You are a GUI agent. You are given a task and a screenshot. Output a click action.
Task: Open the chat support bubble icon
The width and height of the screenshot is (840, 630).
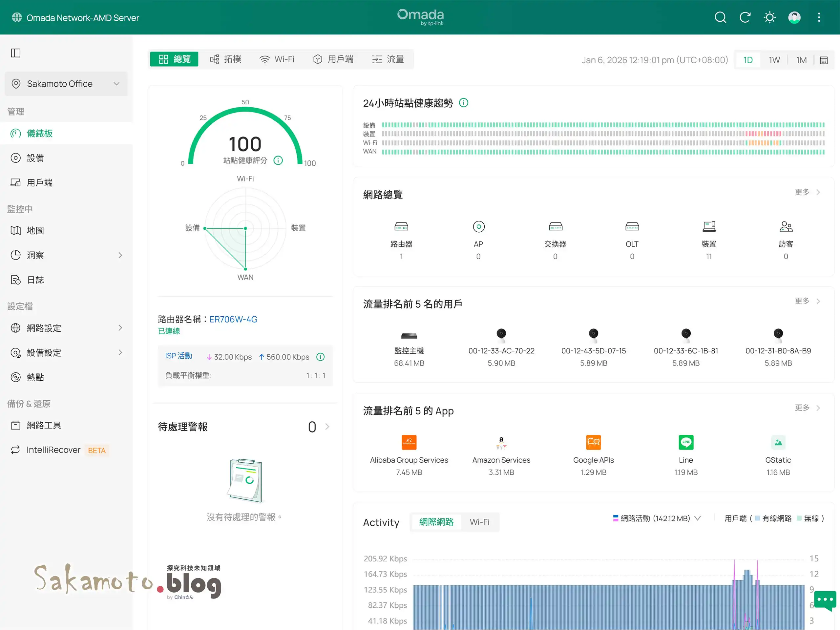[x=825, y=600]
